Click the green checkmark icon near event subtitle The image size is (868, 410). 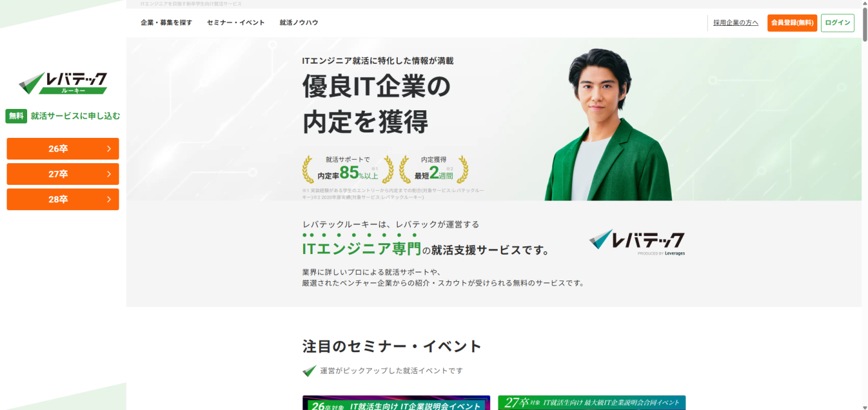click(x=309, y=371)
